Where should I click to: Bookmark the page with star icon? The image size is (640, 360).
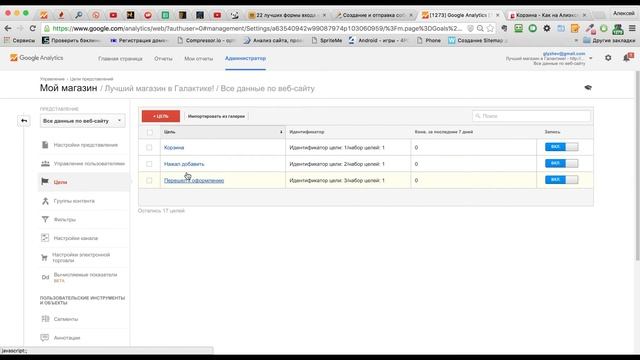[490, 28]
